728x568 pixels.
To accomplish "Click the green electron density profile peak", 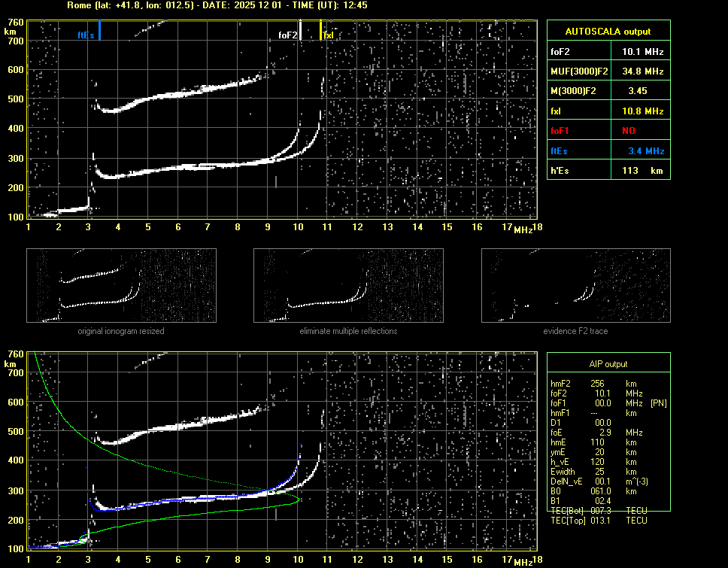I will click(x=298, y=499).
